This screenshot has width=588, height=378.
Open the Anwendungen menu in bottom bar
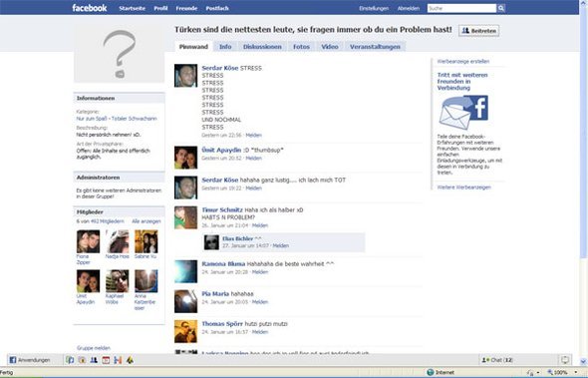point(30,360)
